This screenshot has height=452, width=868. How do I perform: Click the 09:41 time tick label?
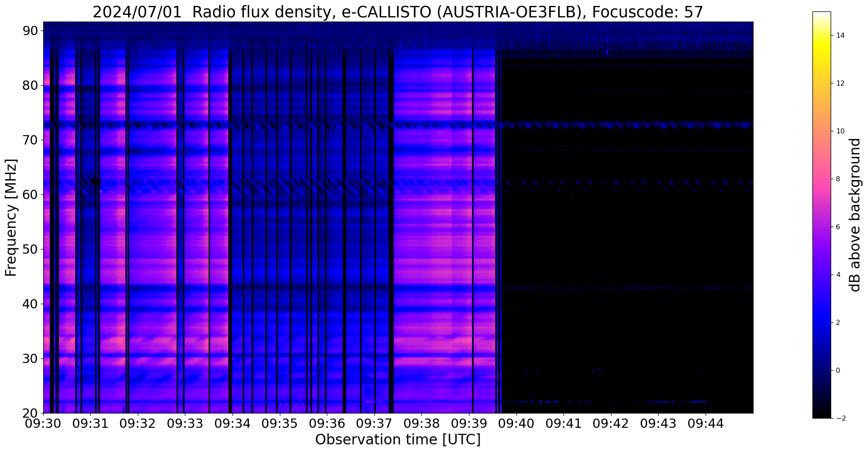click(x=564, y=424)
